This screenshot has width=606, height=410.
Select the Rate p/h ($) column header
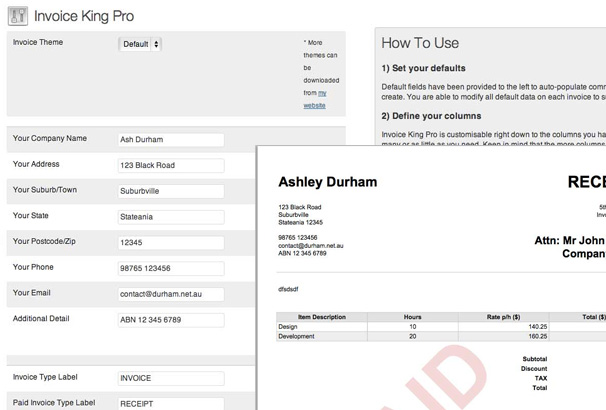coord(503,317)
